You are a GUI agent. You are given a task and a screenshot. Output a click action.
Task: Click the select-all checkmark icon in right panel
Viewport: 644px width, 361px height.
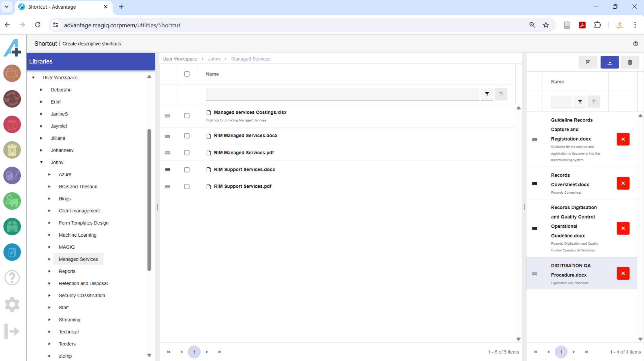point(588,62)
